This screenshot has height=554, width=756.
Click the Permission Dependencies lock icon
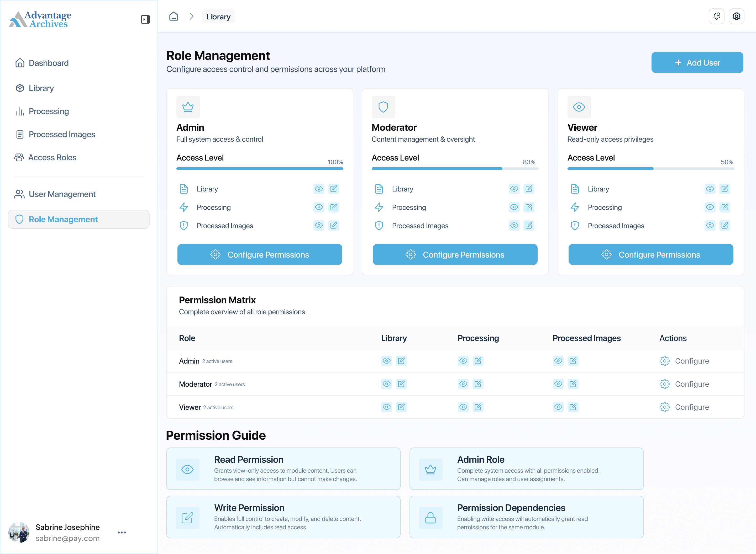[x=430, y=518]
